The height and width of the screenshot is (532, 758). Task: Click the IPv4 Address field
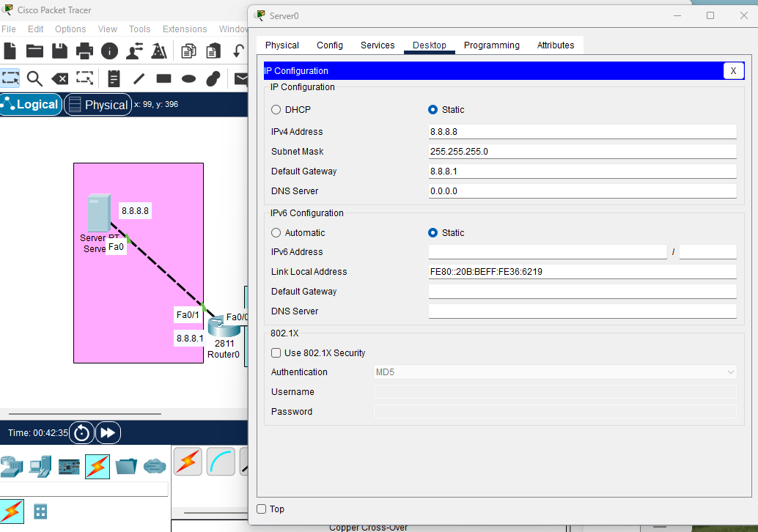(583, 131)
